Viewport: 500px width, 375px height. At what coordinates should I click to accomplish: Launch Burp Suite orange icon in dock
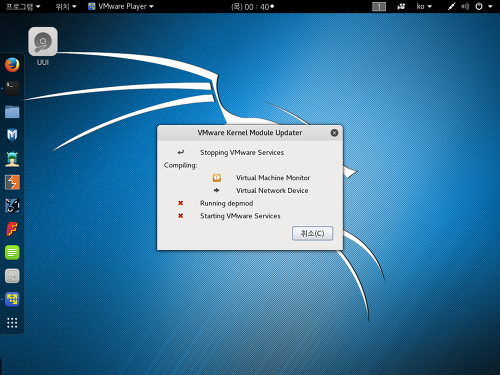[12, 182]
